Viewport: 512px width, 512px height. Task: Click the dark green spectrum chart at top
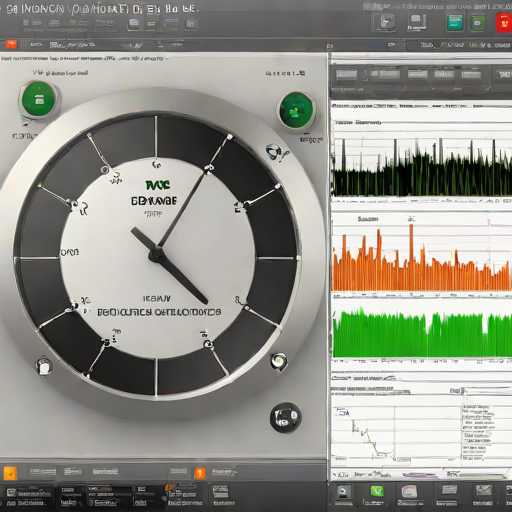pos(421,167)
